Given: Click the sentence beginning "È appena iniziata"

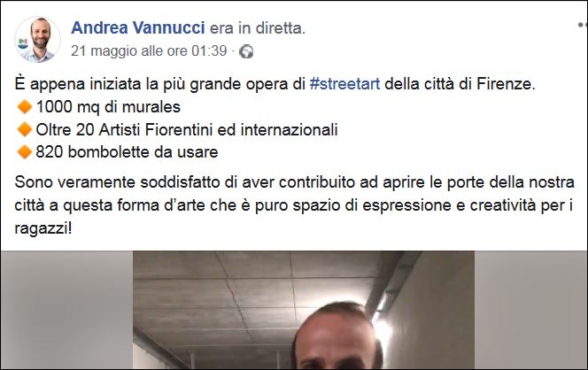Looking at the screenshot, I should tap(275, 83).
